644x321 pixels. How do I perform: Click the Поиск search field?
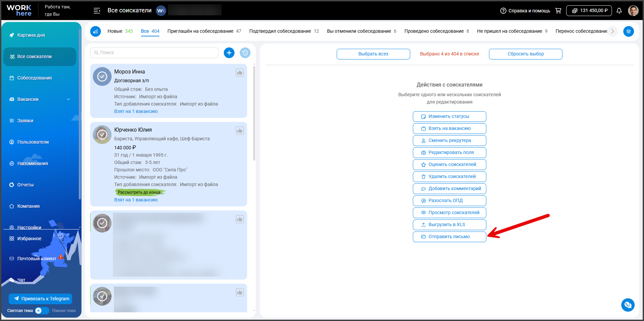point(154,53)
